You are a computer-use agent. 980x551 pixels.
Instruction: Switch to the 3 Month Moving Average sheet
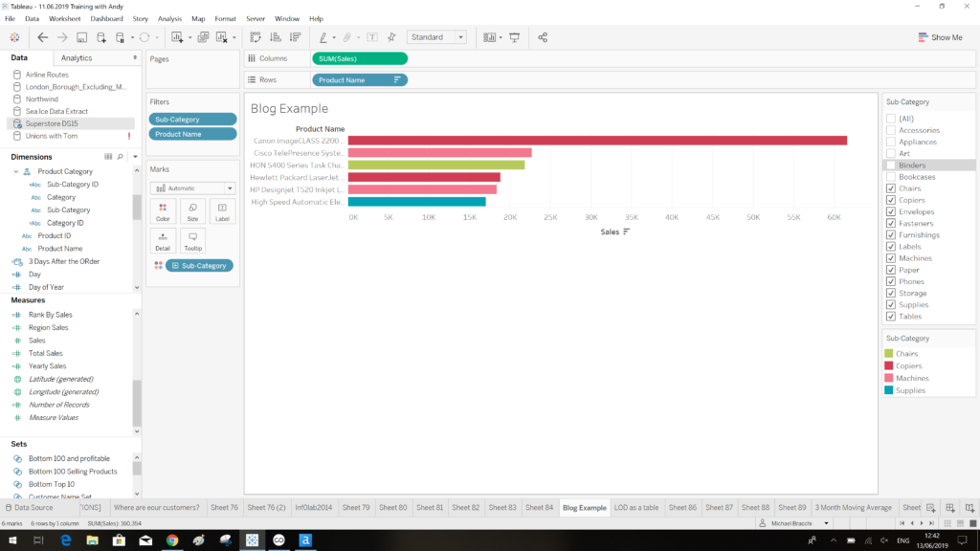[x=853, y=508]
